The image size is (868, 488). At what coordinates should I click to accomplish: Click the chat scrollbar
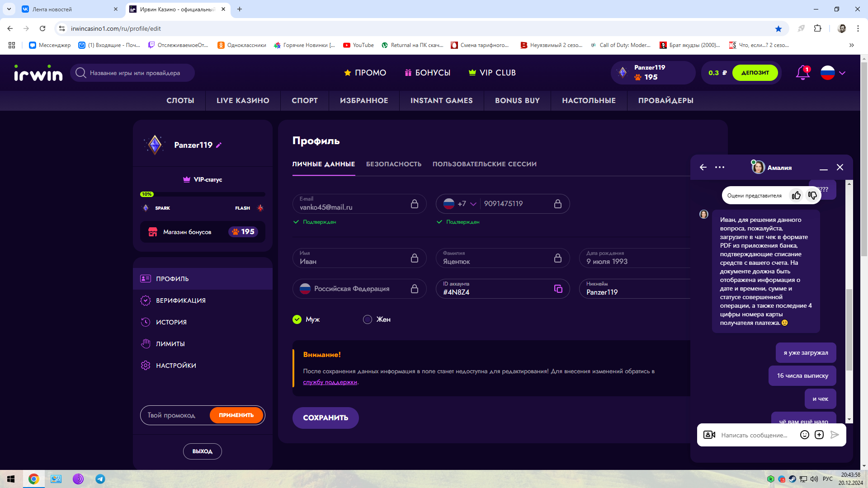tap(849, 330)
